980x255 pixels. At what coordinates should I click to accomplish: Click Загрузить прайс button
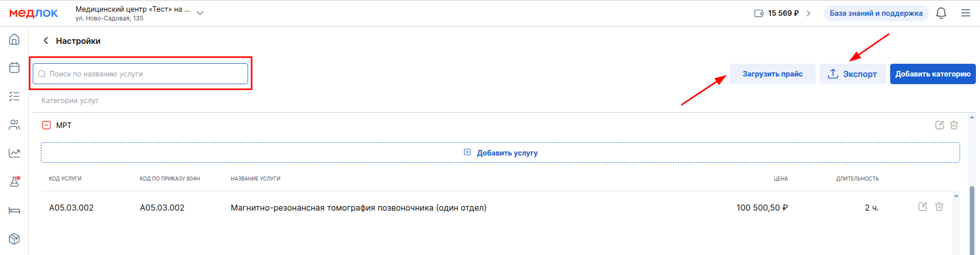(x=772, y=74)
